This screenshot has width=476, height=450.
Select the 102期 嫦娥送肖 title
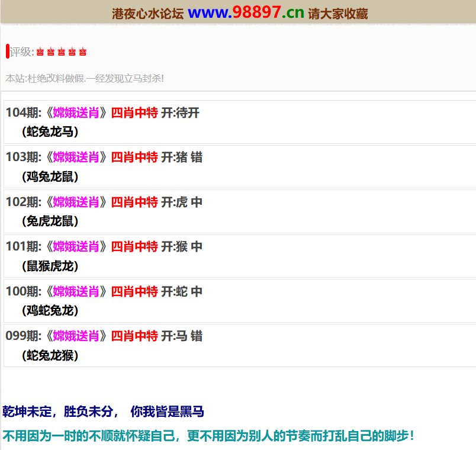coord(76,202)
